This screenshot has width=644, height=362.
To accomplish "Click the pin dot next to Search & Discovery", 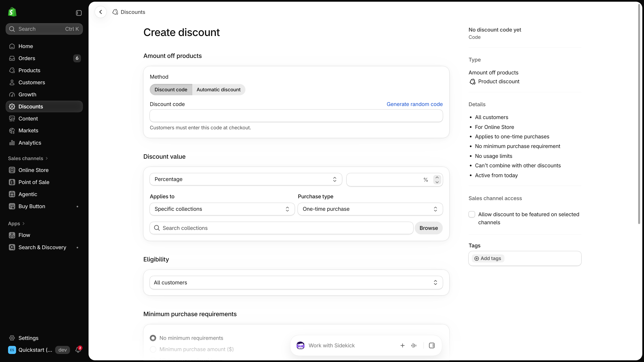I will point(77,247).
